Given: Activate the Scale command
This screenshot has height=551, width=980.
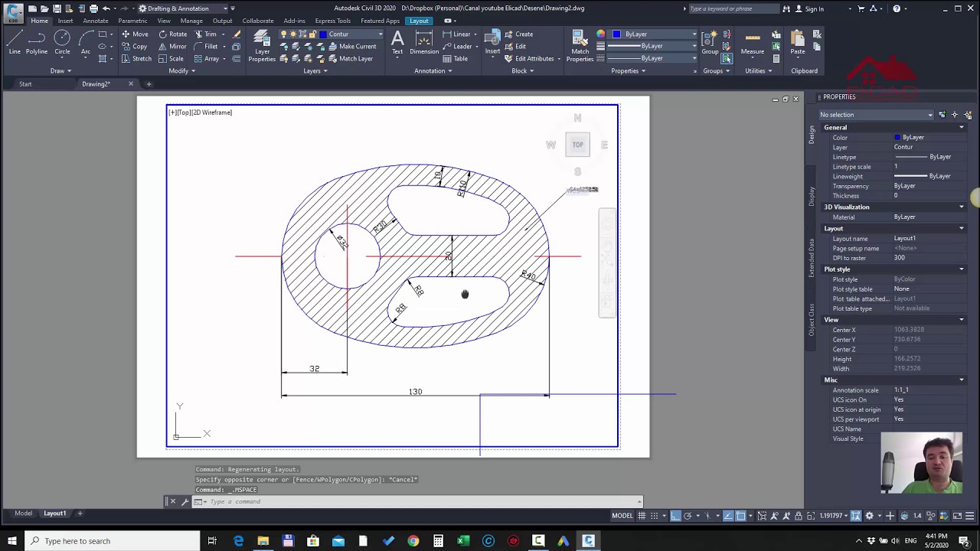Looking at the screenshot, I should (171, 59).
